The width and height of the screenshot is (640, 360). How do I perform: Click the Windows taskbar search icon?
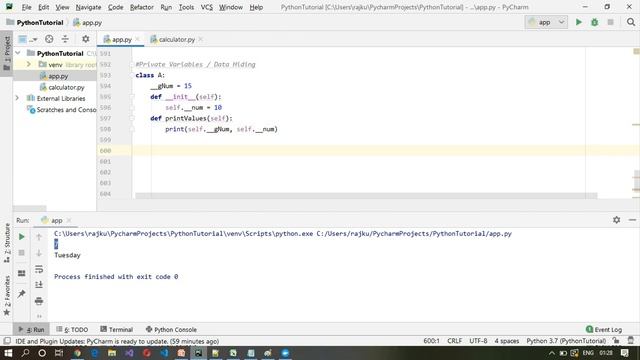[x=25, y=353]
